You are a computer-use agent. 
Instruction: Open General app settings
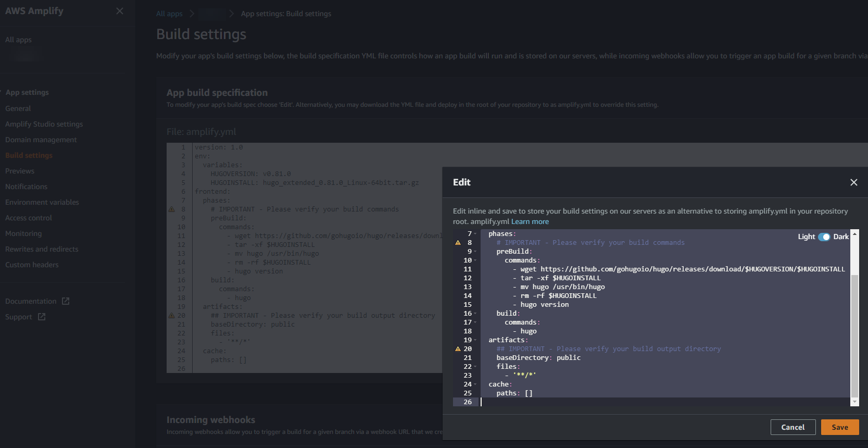[18, 108]
